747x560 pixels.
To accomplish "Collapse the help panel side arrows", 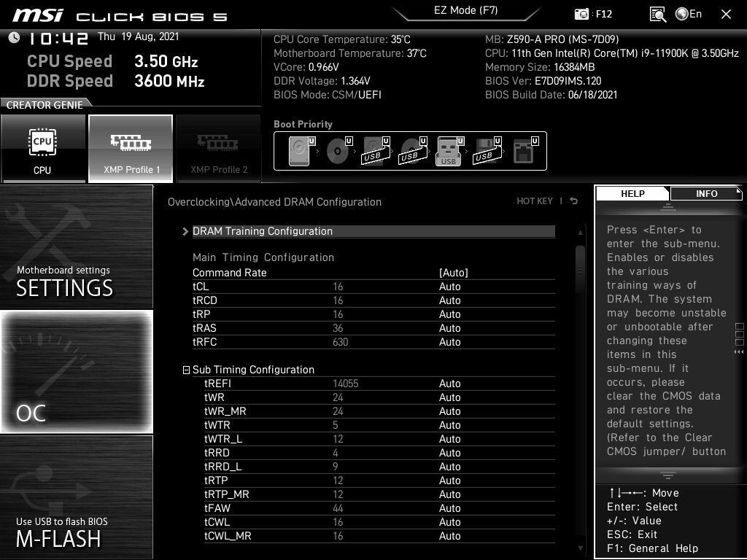I will coord(739,352).
